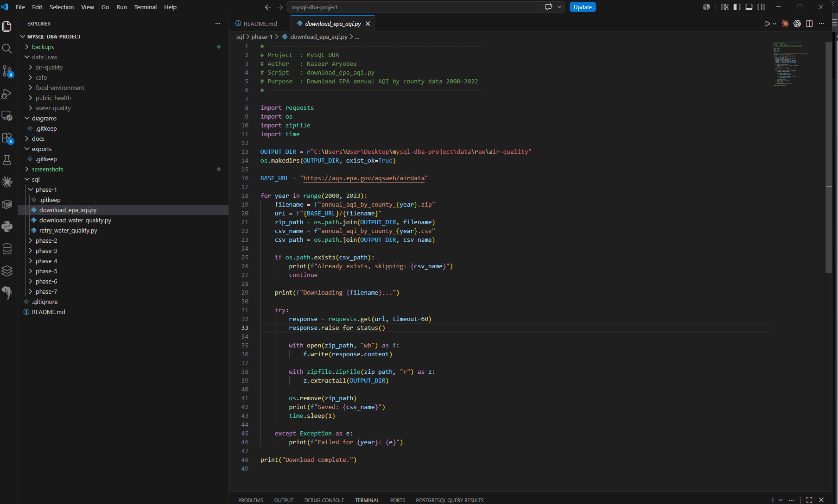838x504 pixels.
Task: Expand the water-quality folder
Action: (123, 108)
